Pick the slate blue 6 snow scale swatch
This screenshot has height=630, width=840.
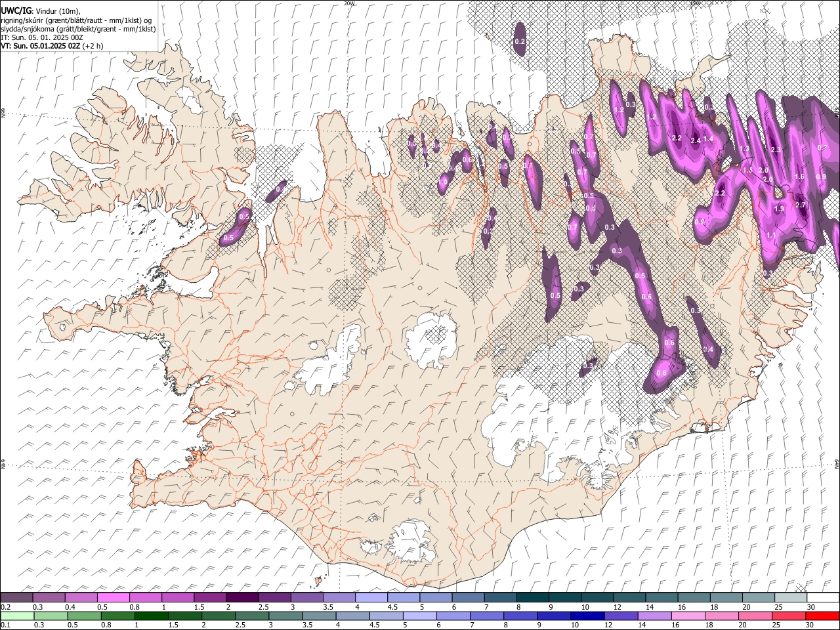[467, 597]
